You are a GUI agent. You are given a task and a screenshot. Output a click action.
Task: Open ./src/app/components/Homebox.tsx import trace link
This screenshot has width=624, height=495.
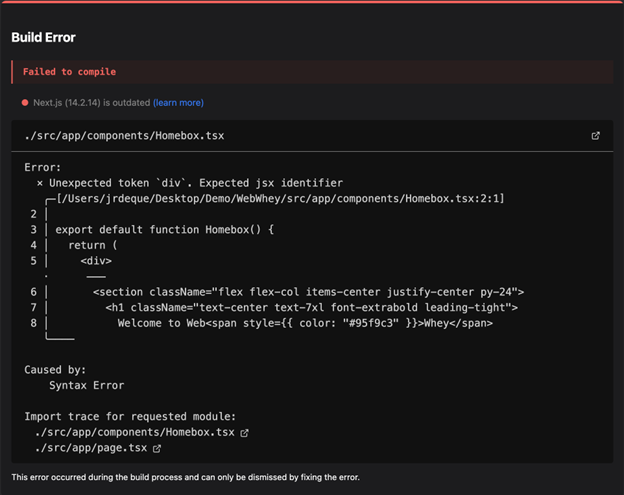coord(135,432)
